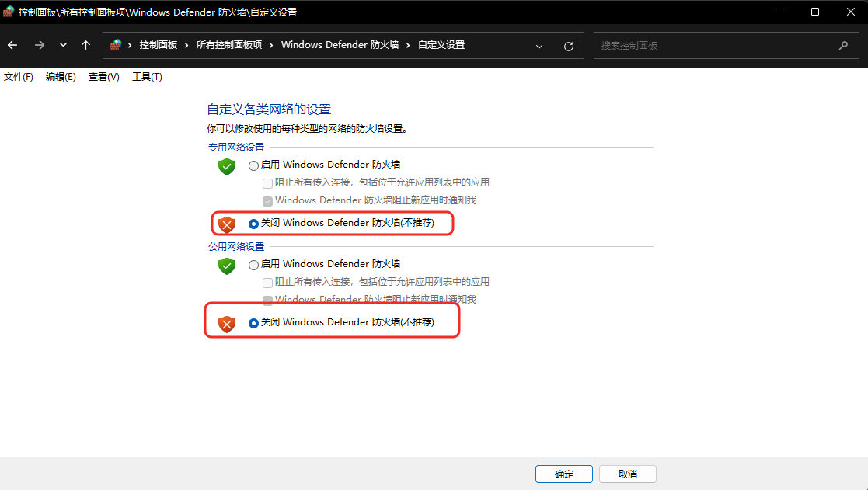Click the forward navigation arrow
The width and height of the screenshot is (868, 490).
[40, 45]
